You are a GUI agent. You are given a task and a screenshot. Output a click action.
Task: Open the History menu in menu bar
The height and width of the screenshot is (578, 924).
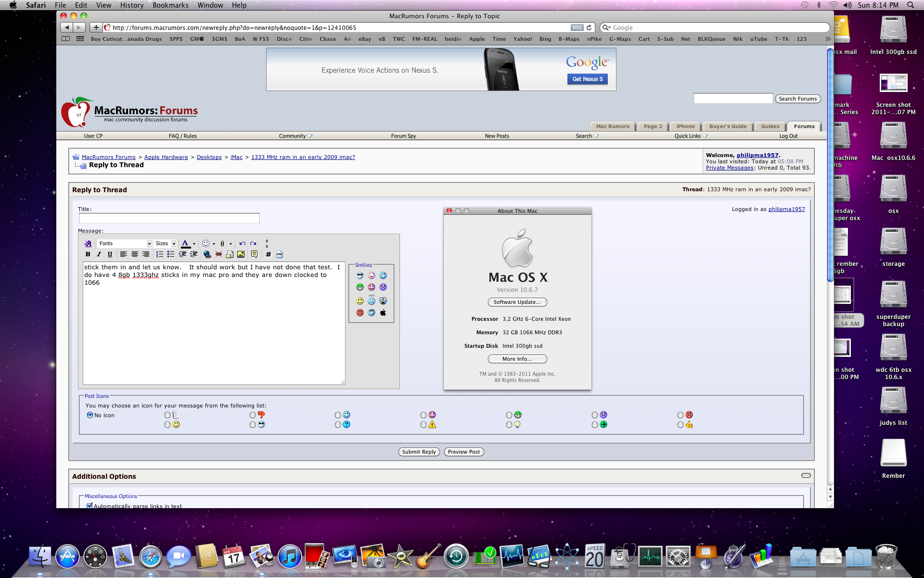pyautogui.click(x=132, y=5)
